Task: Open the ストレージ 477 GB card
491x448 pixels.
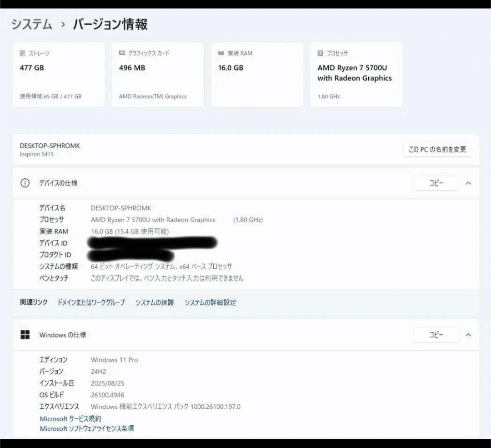Action: pos(59,75)
